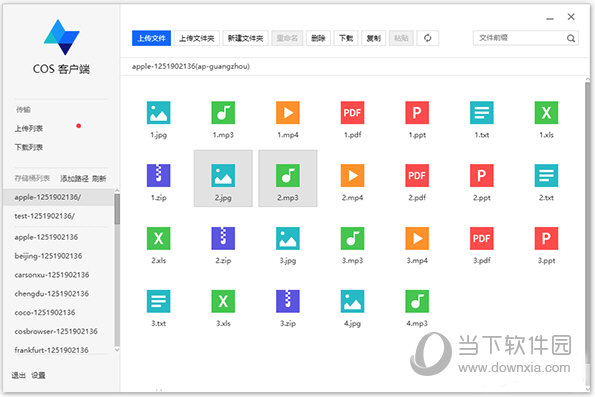This screenshot has height=397, width=595.
Task: Select the 1.jpg image file icon
Action: coord(159,113)
